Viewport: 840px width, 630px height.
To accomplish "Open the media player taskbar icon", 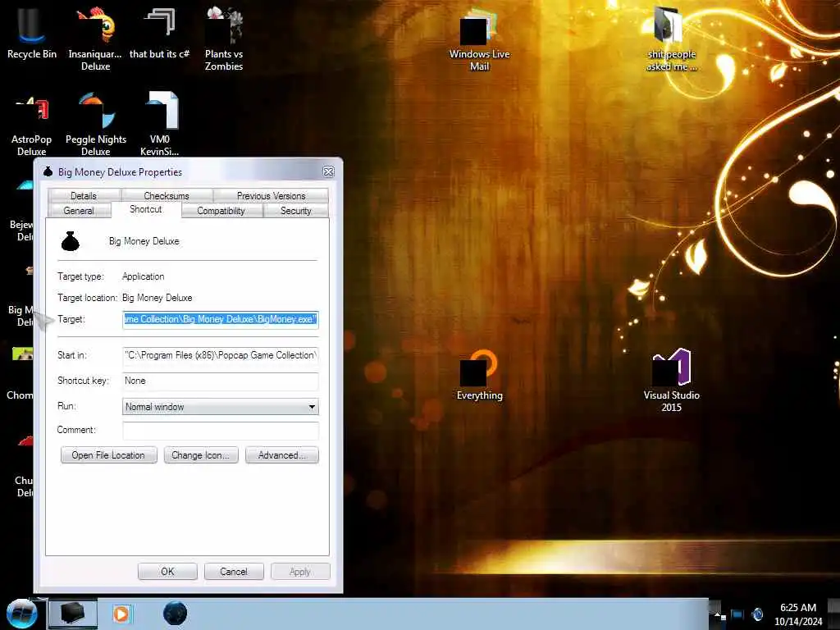I will tap(121, 614).
